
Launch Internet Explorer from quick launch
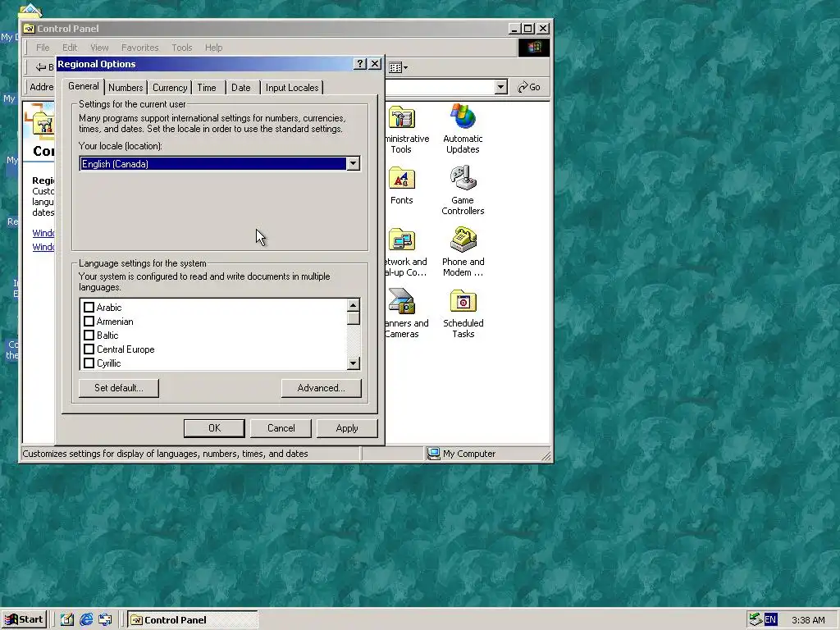click(86, 619)
